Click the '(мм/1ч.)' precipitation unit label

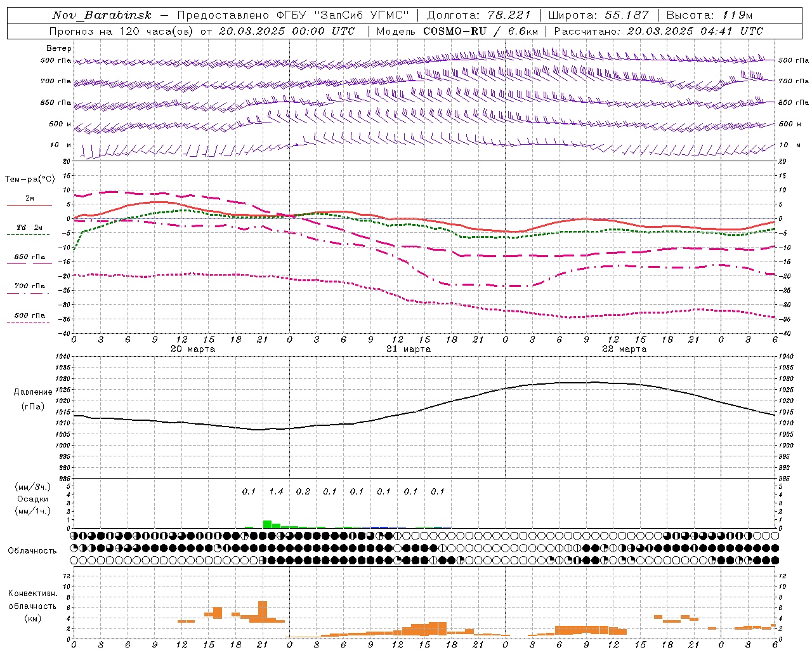[x=33, y=511]
